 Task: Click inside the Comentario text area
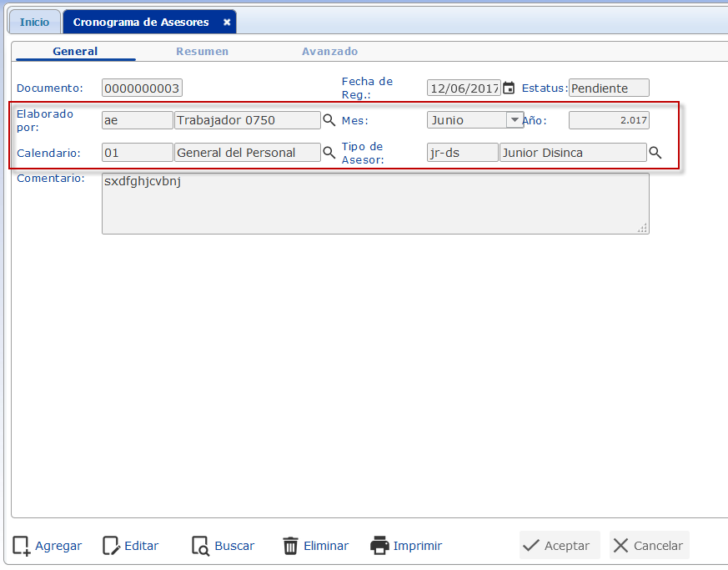(x=375, y=204)
